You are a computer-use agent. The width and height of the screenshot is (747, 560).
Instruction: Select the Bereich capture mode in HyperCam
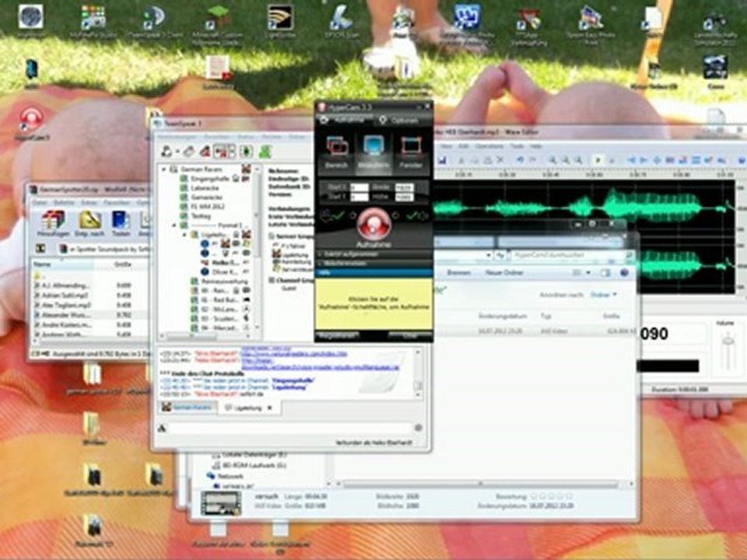337,152
